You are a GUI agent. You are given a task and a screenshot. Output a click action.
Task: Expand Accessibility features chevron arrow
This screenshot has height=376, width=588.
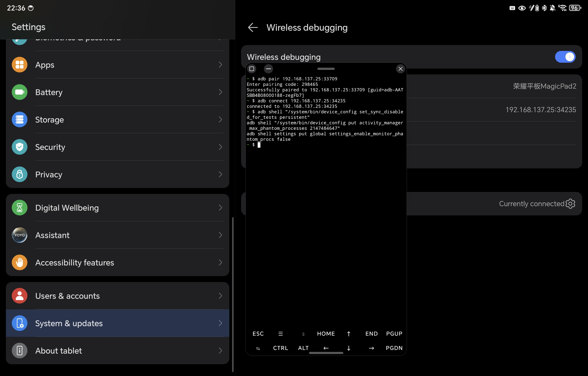(220, 262)
